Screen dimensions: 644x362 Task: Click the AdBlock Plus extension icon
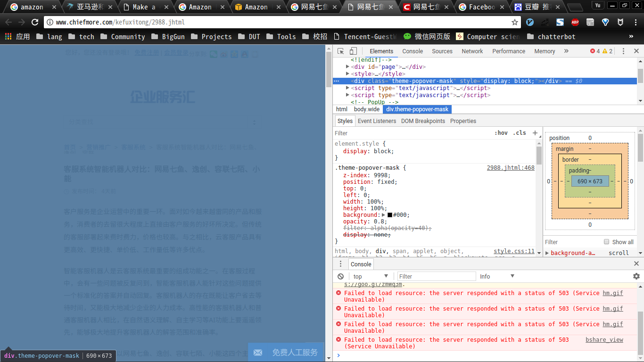[x=575, y=22]
